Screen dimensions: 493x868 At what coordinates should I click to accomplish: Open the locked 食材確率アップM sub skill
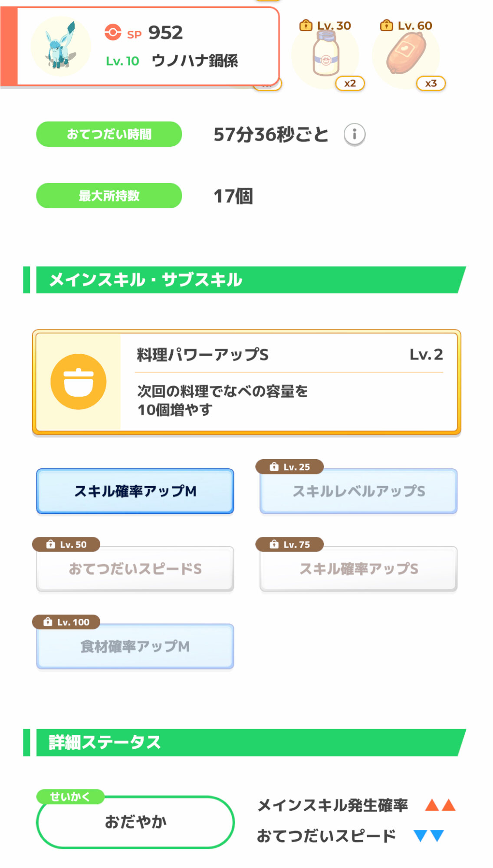[x=135, y=647]
